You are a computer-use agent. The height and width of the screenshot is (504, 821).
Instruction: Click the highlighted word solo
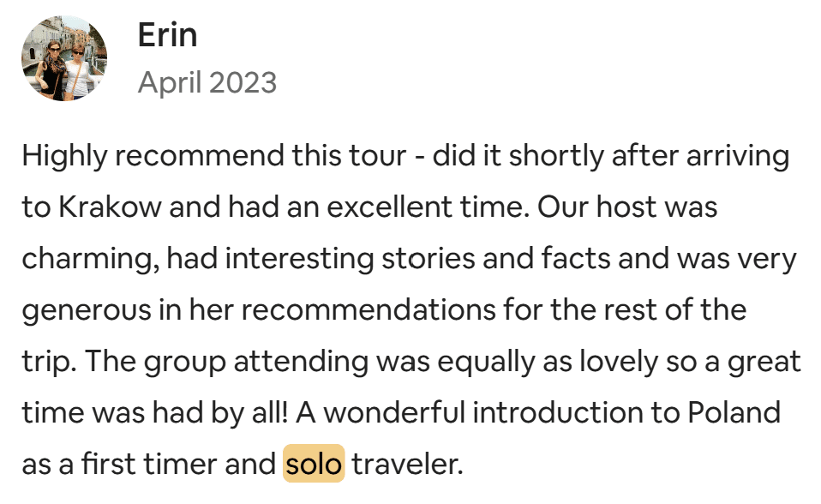tap(314, 464)
